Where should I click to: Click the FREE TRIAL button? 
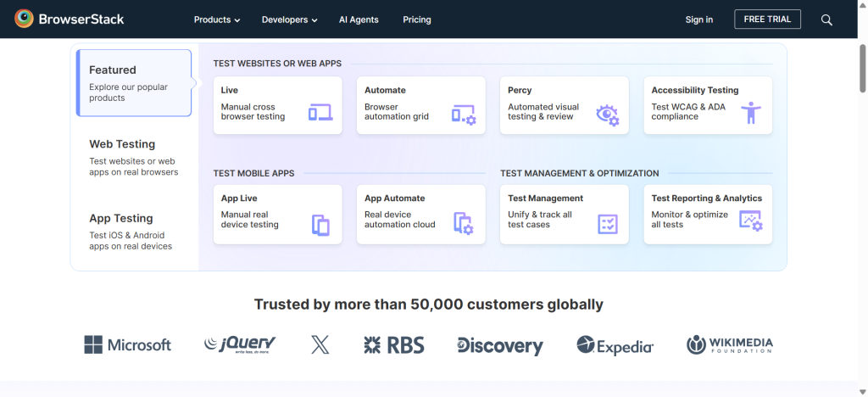(x=767, y=20)
